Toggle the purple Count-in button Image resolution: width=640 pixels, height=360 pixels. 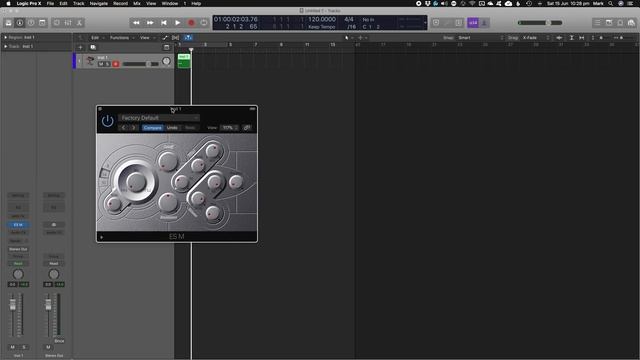[473, 23]
